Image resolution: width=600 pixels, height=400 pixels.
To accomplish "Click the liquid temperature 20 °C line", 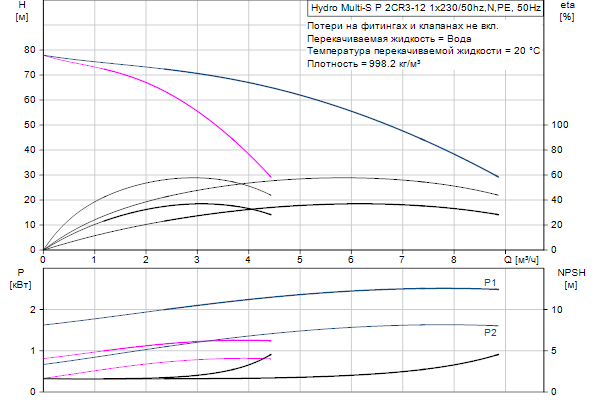I will (x=424, y=50).
